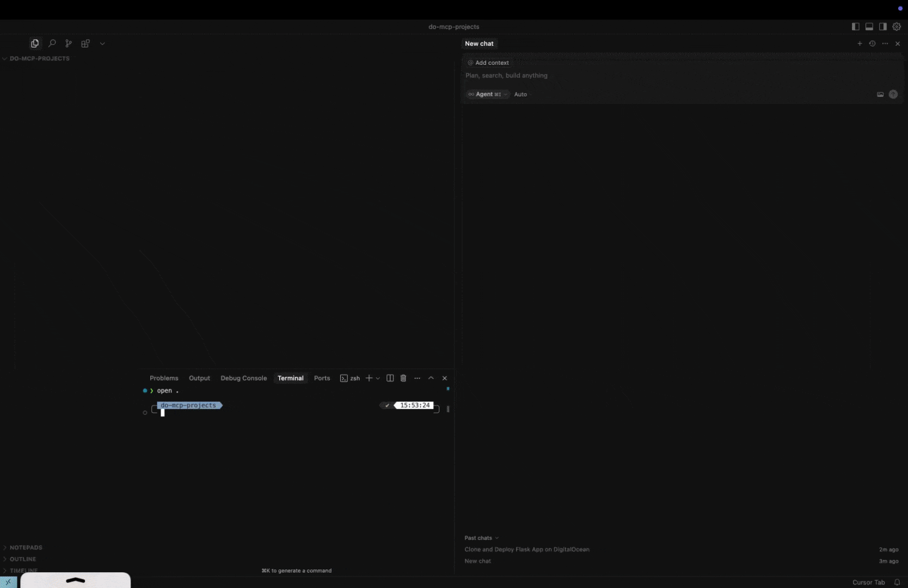Switch to the Problems tab

164,378
